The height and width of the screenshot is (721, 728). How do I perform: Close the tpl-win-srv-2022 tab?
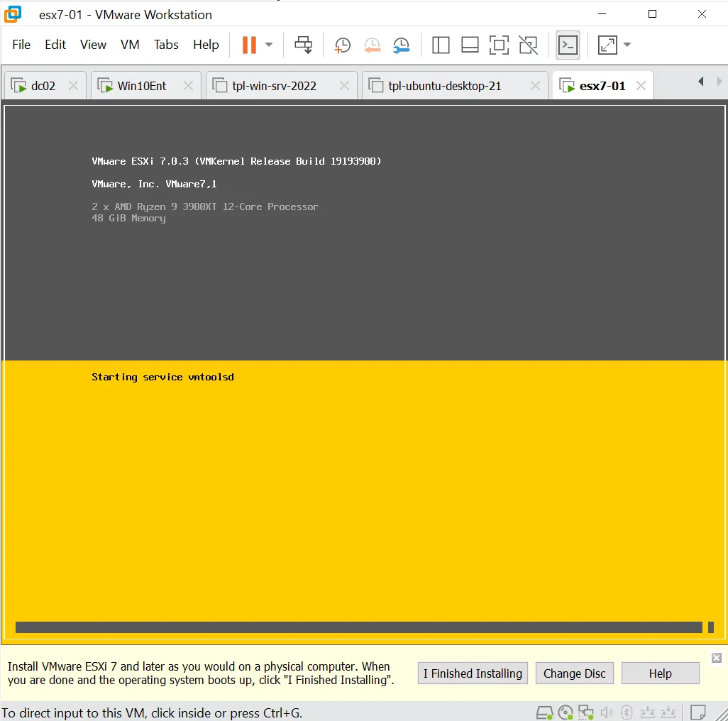344,86
